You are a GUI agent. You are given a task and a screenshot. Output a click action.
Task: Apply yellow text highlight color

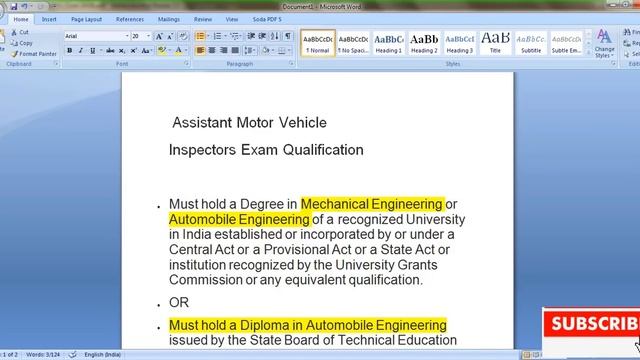162,51
